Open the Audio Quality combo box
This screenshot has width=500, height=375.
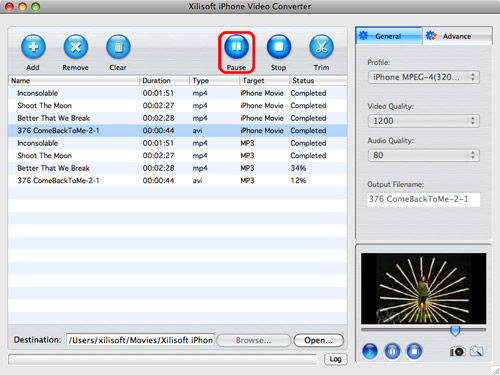(x=424, y=155)
